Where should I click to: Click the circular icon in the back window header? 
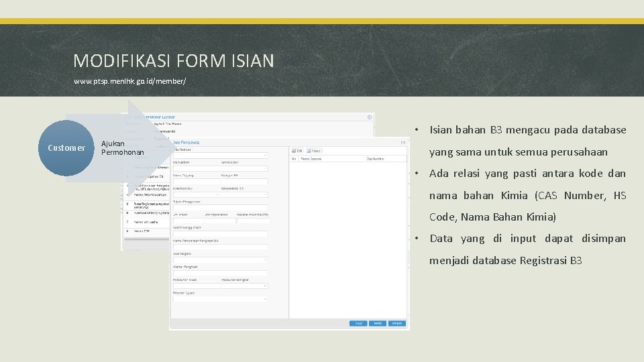369,117
